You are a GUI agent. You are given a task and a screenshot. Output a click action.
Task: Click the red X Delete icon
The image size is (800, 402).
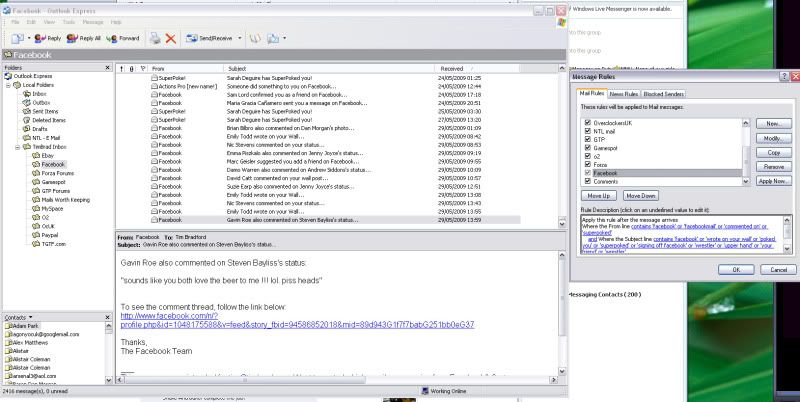click(171, 38)
